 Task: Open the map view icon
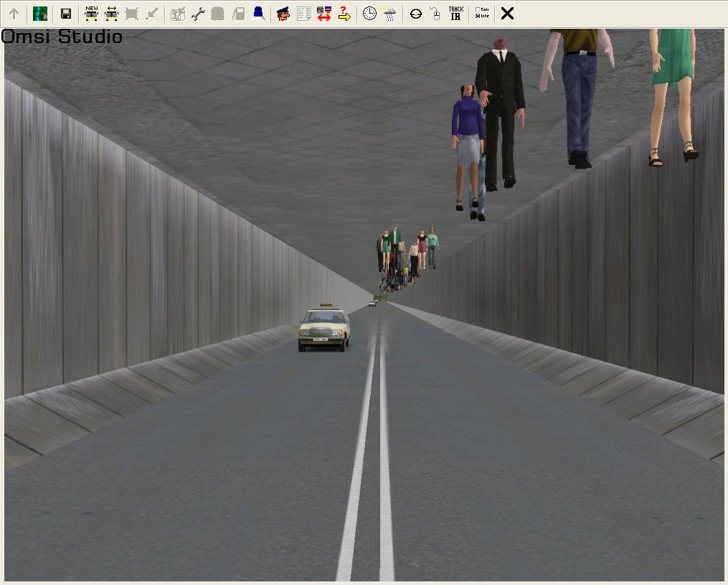[x=40, y=14]
